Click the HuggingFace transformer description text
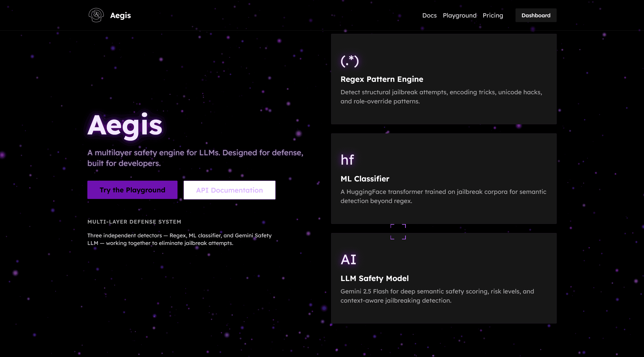 point(443,196)
